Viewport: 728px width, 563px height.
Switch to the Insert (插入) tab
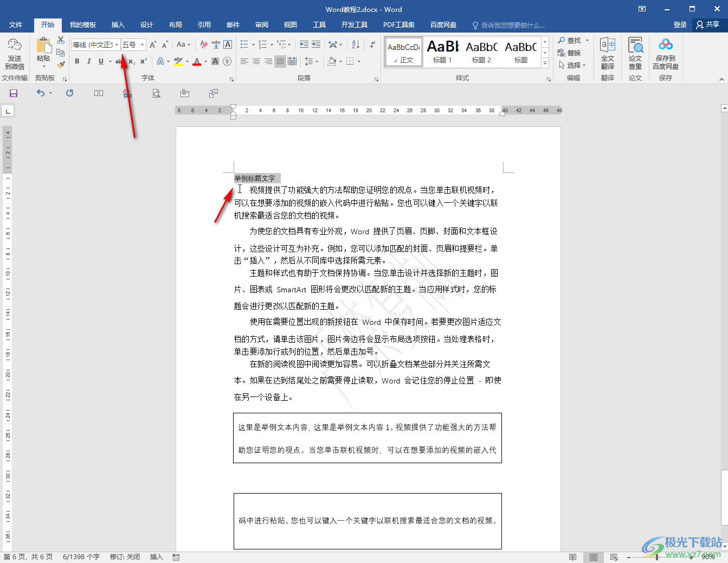pos(118,25)
